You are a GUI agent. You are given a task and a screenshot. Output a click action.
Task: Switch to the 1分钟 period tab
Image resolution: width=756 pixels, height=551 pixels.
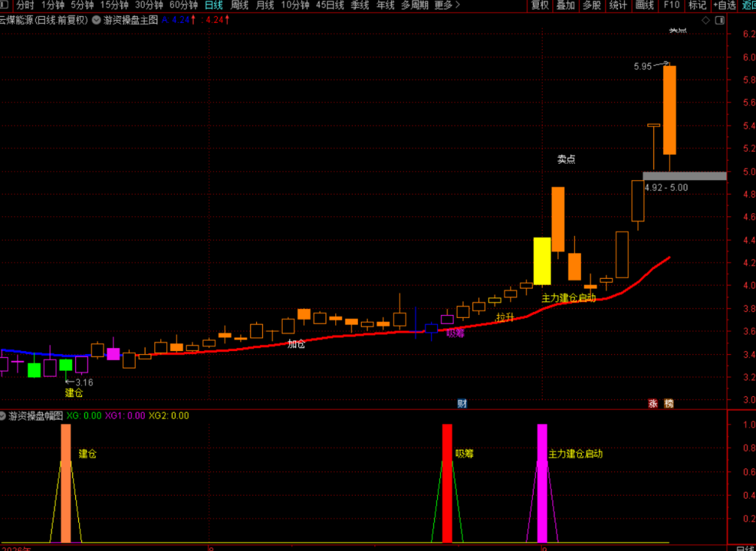pos(53,5)
